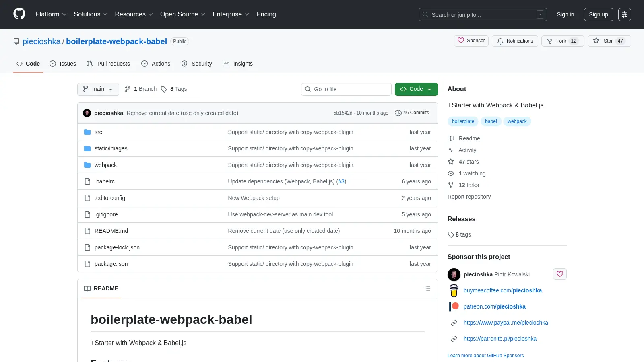Click Report repository link

click(x=469, y=197)
